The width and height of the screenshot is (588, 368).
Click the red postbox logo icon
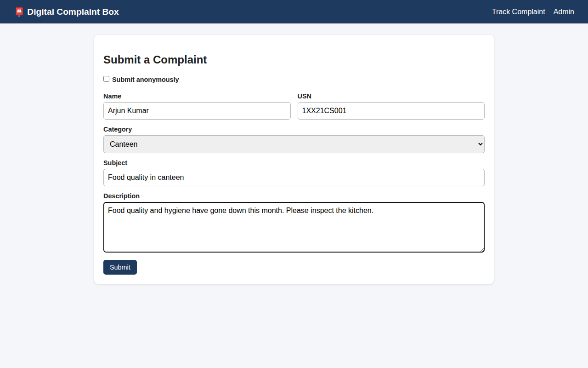coord(19,12)
